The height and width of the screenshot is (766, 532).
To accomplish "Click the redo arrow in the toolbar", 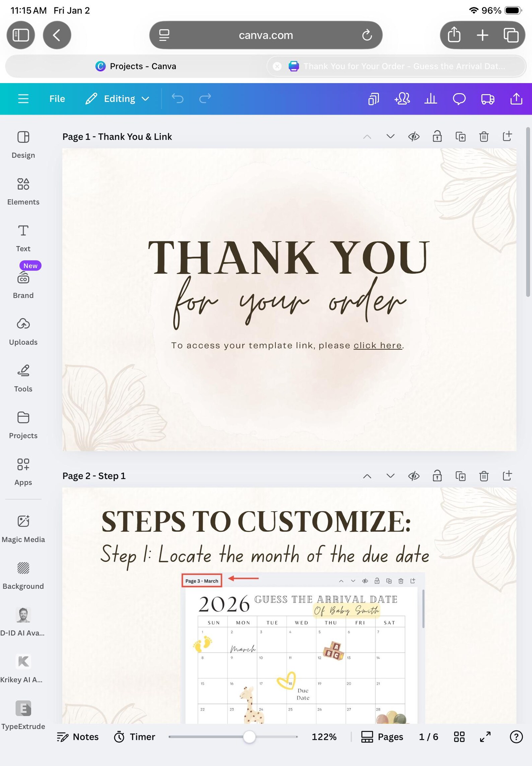I will click(x=205, y=99).
